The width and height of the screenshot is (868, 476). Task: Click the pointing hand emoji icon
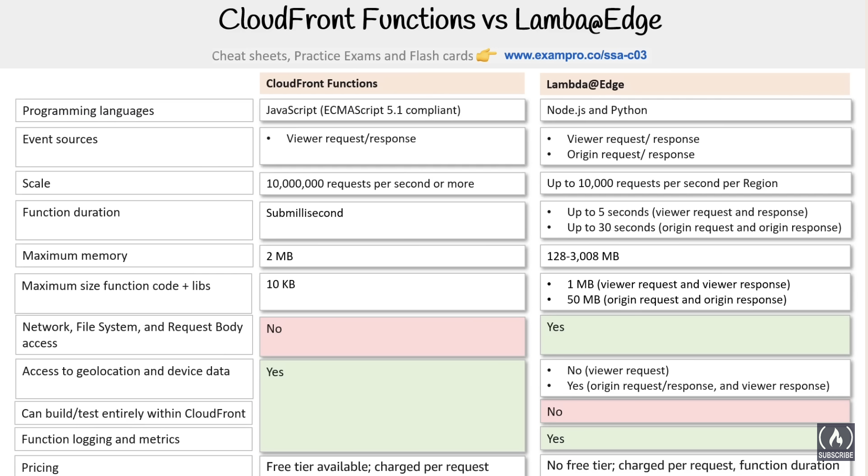(486, 56)
